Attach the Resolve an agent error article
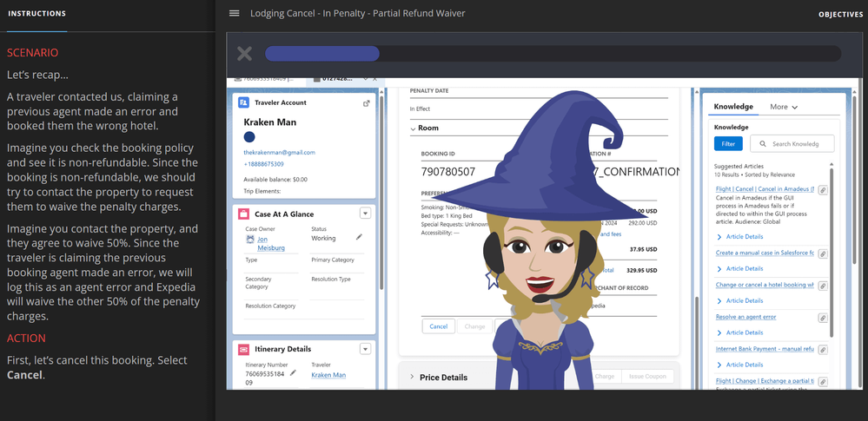This screenshot has height=421, width=868. [x=822, y=318]
